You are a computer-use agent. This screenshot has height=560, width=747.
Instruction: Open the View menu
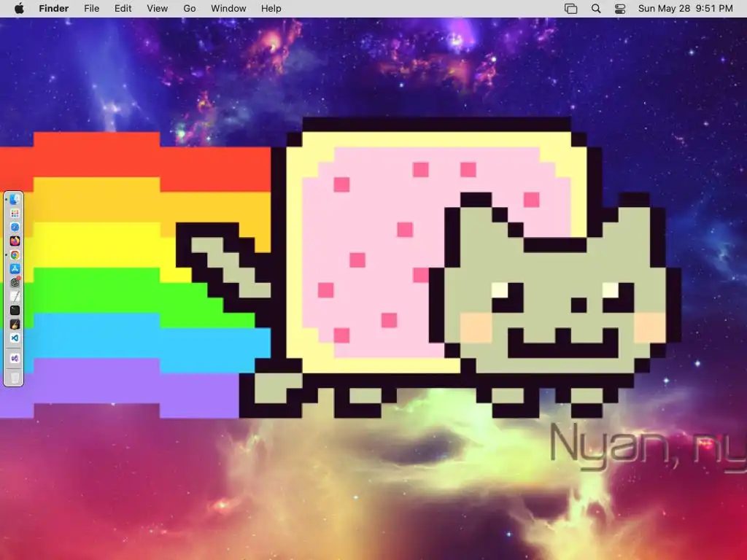point(158,9)
